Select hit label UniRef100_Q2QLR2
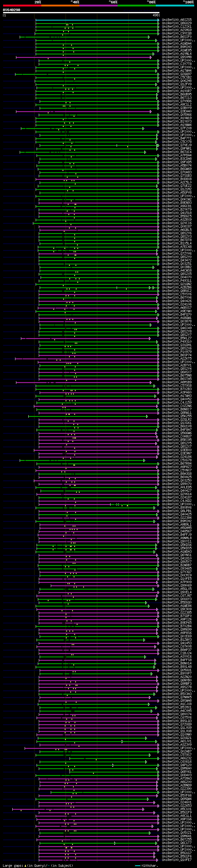Screen dimensions: 197x868 click(x=177, y=419)
